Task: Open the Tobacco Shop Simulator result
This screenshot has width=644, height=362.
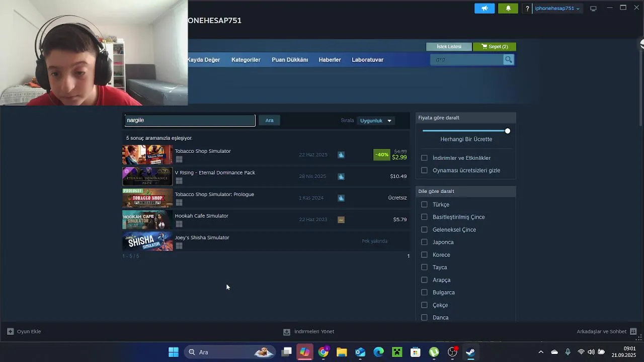Action: [x=266, y=155]
